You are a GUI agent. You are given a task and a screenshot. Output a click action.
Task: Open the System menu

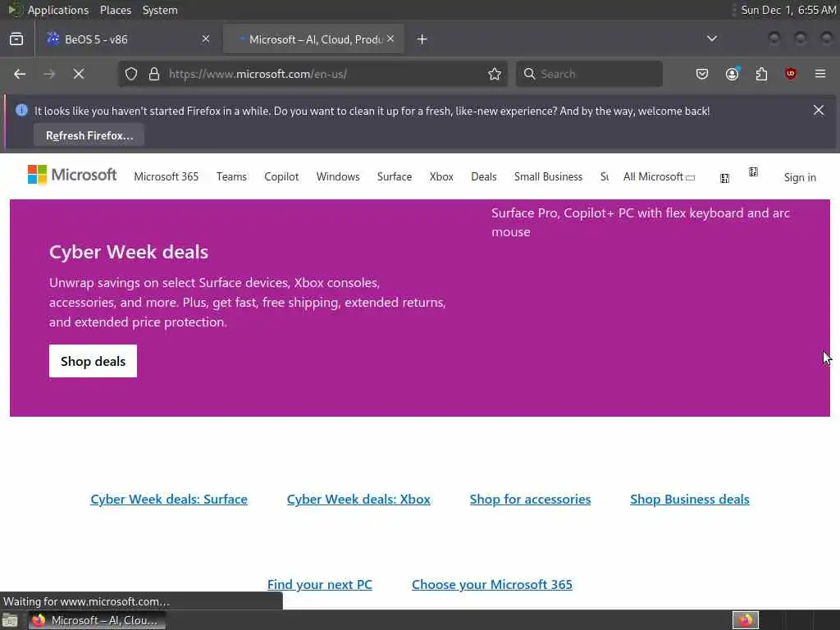pyautogui.click(x=160, y=10)
